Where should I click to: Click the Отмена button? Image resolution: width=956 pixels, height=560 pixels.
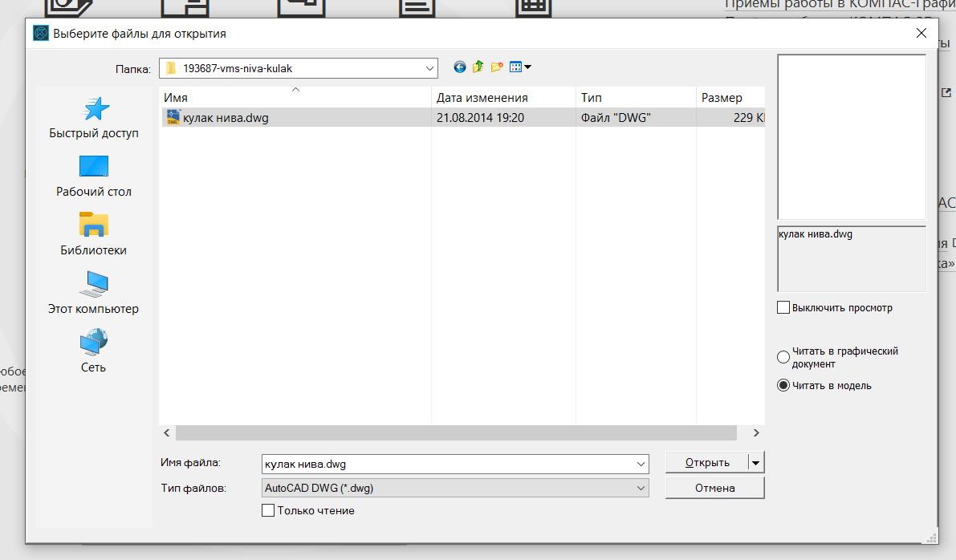pos(714,488)
